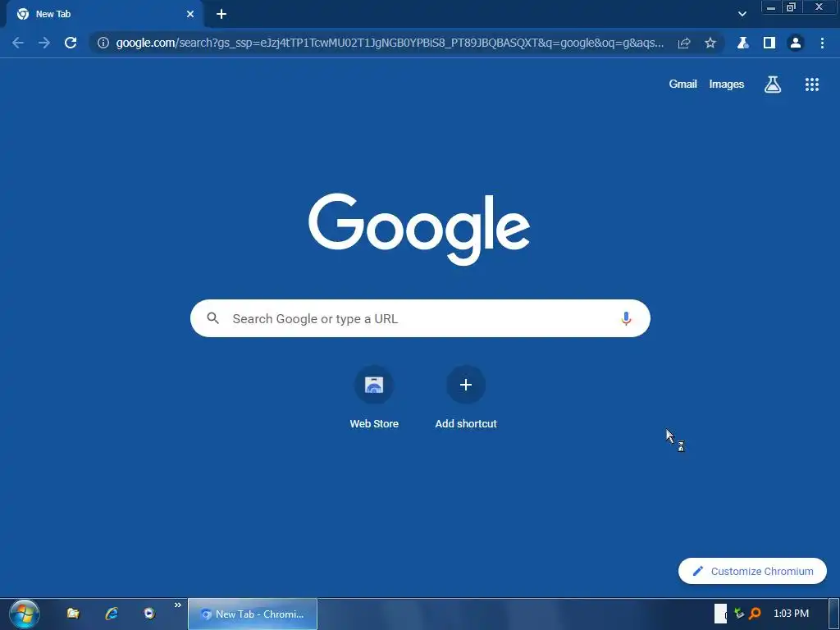The height and width of the screenshot is (630, 840).
Task: Click the green arrow tray icon
Action: 739,614
